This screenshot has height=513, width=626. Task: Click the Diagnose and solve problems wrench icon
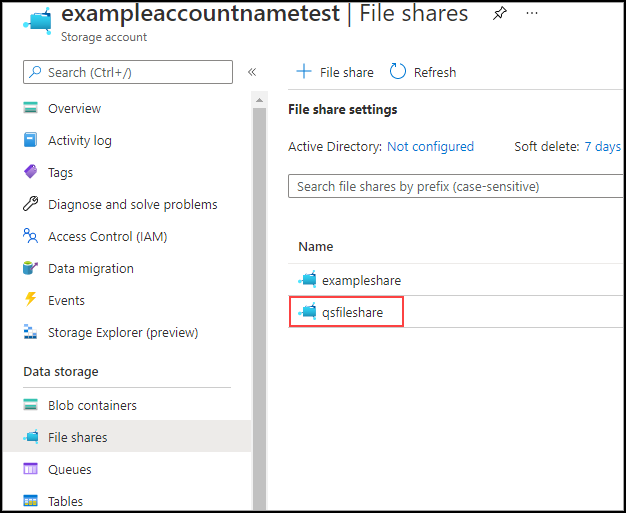30,204
